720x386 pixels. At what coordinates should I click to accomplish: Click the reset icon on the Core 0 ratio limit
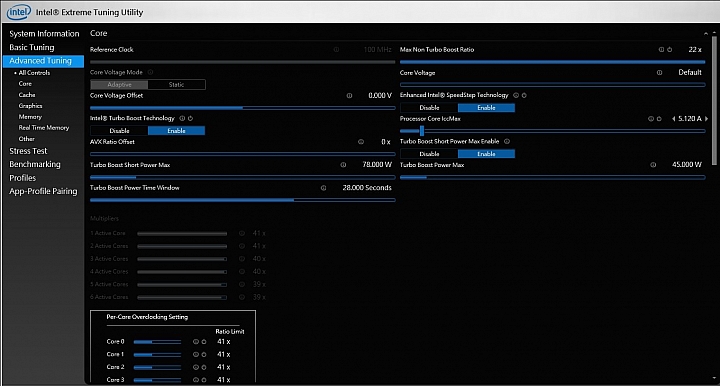tap(204, 342)
